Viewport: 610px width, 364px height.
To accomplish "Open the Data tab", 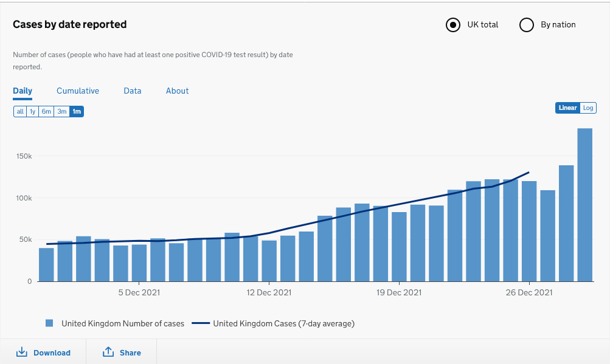I will [132, 90].
